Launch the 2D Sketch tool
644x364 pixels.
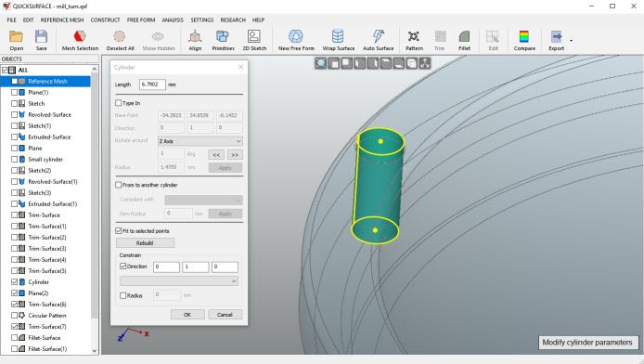point(254,40)
